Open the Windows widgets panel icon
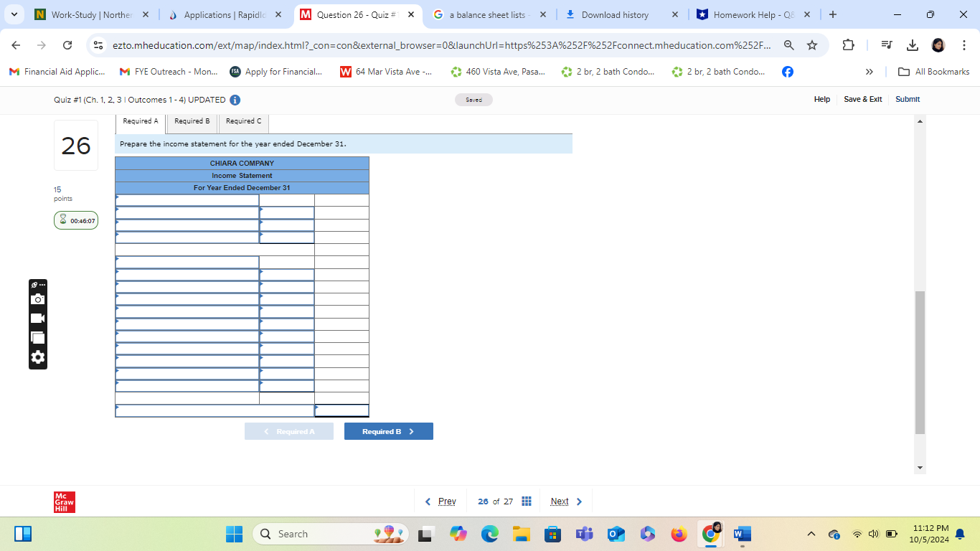 click(x=23, y=534)
